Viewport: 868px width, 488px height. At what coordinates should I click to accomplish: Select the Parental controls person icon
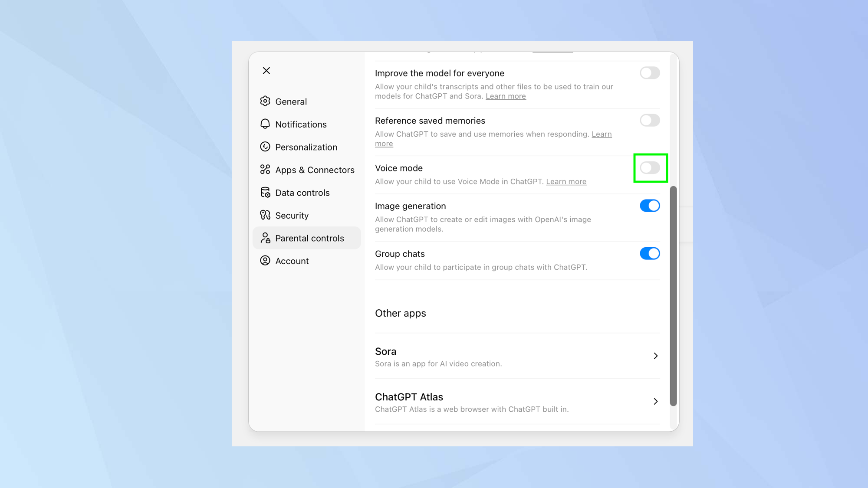(x=265, y=238)
